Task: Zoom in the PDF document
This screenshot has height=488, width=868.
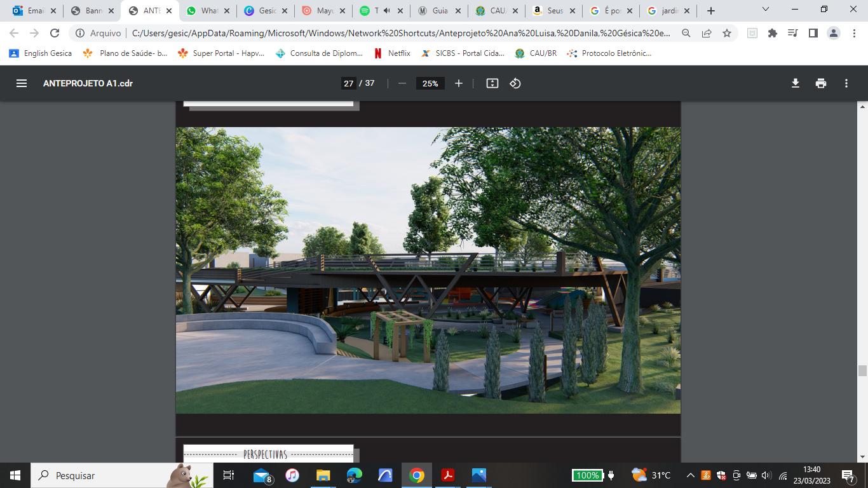Action: [x=459, y=83]
